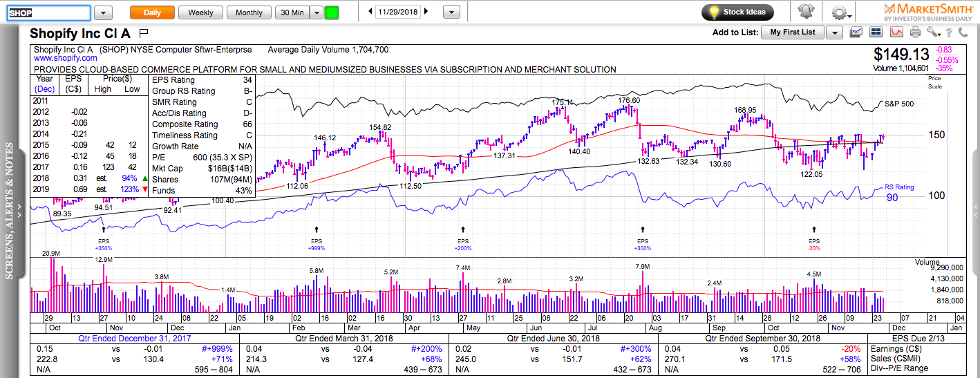
Task: Open the settings gear menu
Action: 840,12
